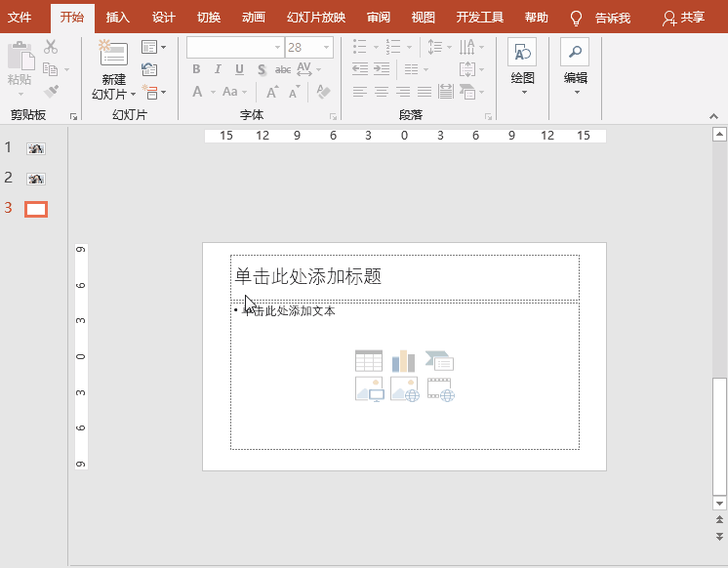
Task: Open the Drawing (绘图) tools icon
Action: [522, 52]
